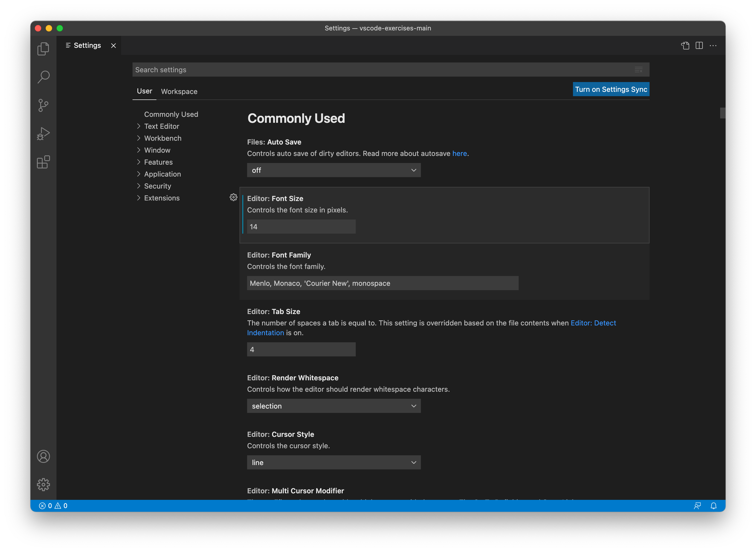The image size is (756, 552).
Task: Open the Extensions view icon
Action: (43, 162)
